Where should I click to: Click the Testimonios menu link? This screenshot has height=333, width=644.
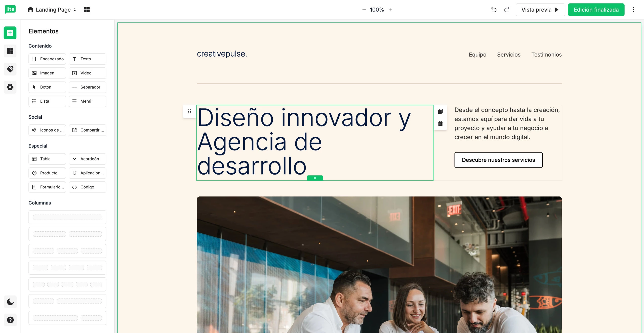coord(546,55)
